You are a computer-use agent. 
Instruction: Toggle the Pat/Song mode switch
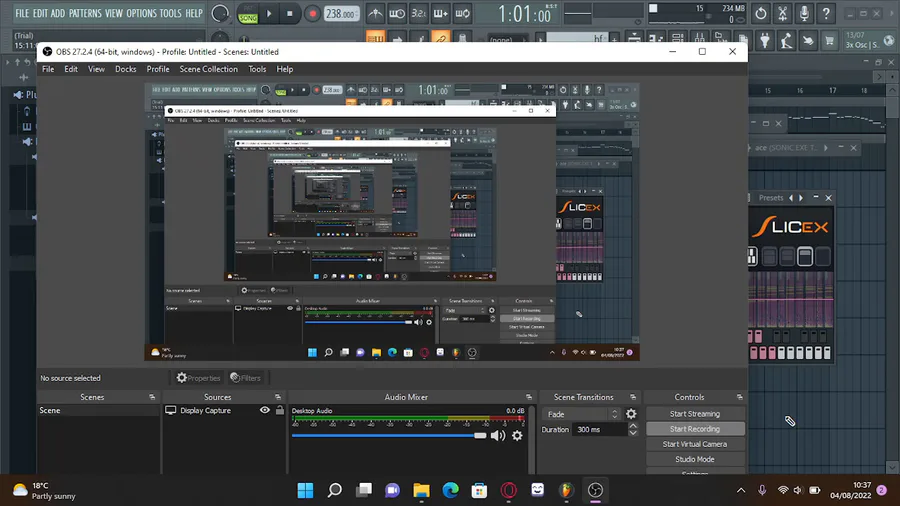pyautogui.click(x=248, y=14)
